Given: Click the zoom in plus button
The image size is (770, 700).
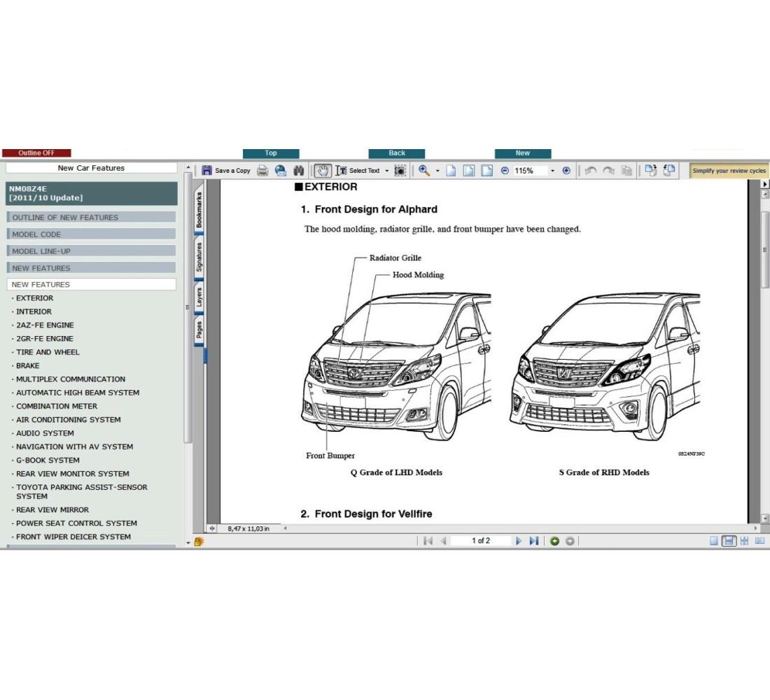Looking at the screenshot, I should tap(566, 171).
